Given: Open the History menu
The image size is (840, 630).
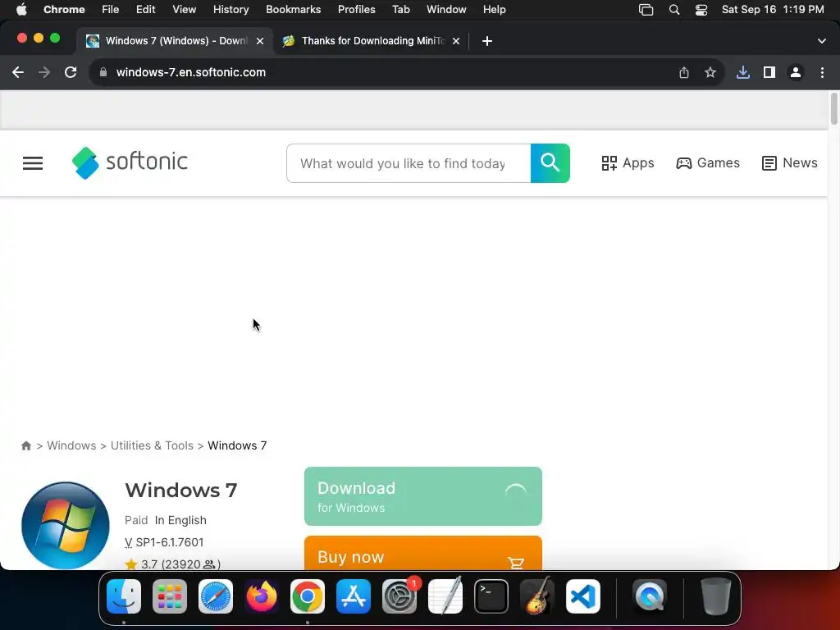Looking at the screenshot, I should [231, 10].
